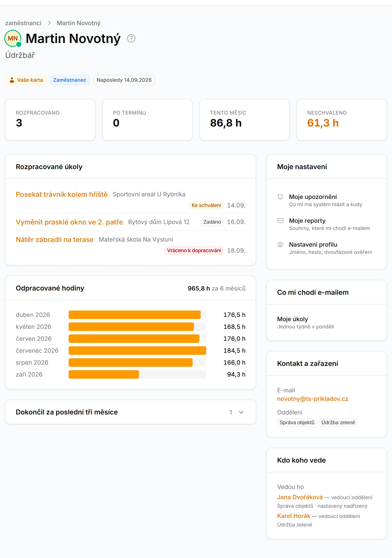Screen dimensions: 392x558
Task: Click the Rozpracováno stat card
Action: pos(50,119)
